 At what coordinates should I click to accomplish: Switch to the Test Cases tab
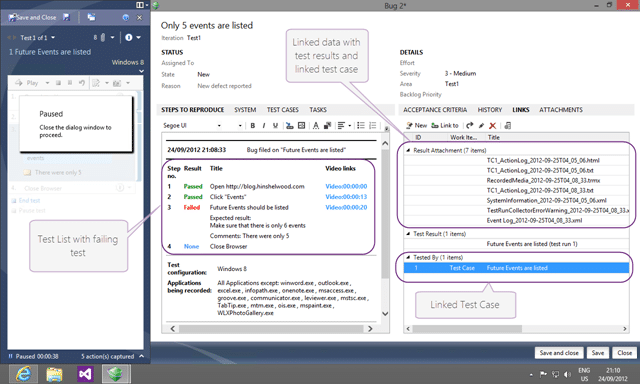(282, 110)
